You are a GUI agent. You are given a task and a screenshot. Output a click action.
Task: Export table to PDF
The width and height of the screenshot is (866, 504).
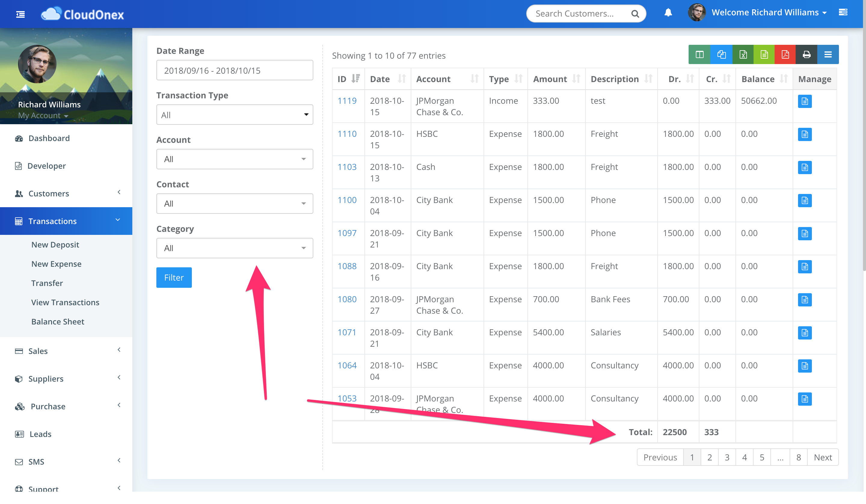click(x=785, y=54)
